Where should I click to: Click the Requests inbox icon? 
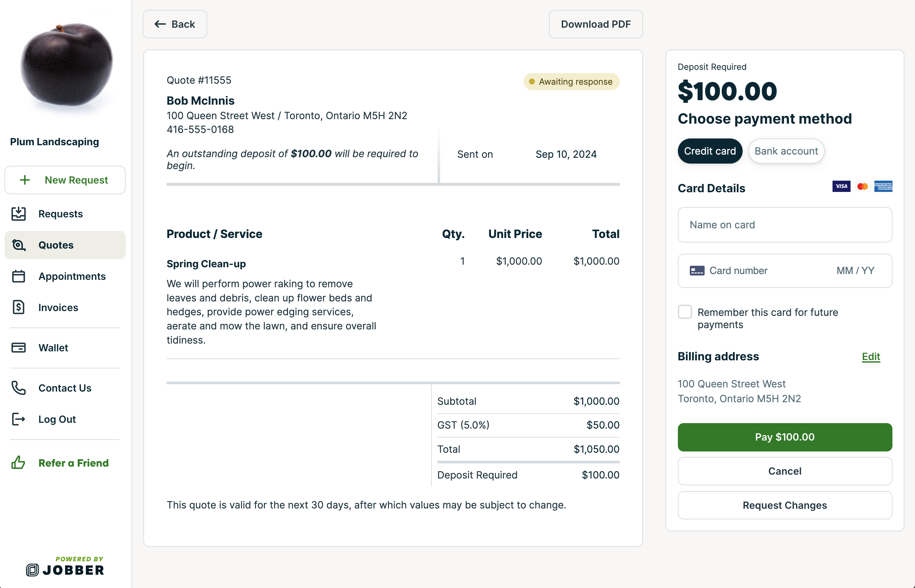[18, 214]
